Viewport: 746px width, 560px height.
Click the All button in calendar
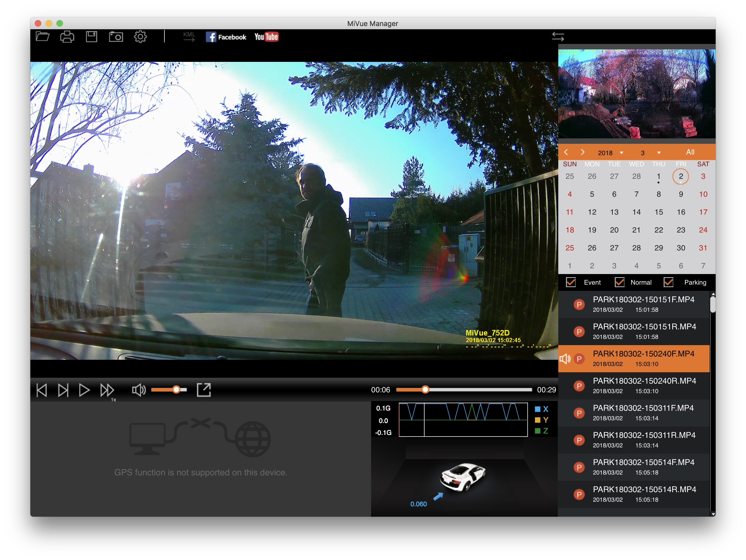(690, 152)
